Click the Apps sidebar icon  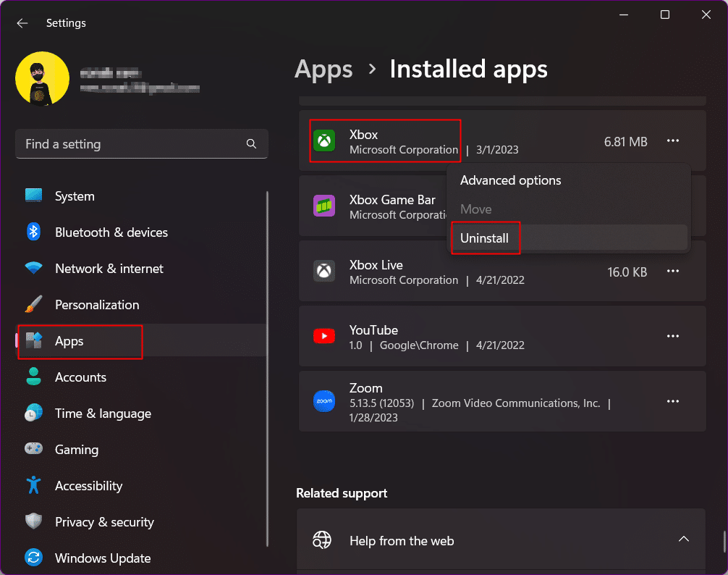(x=33, y=340)
